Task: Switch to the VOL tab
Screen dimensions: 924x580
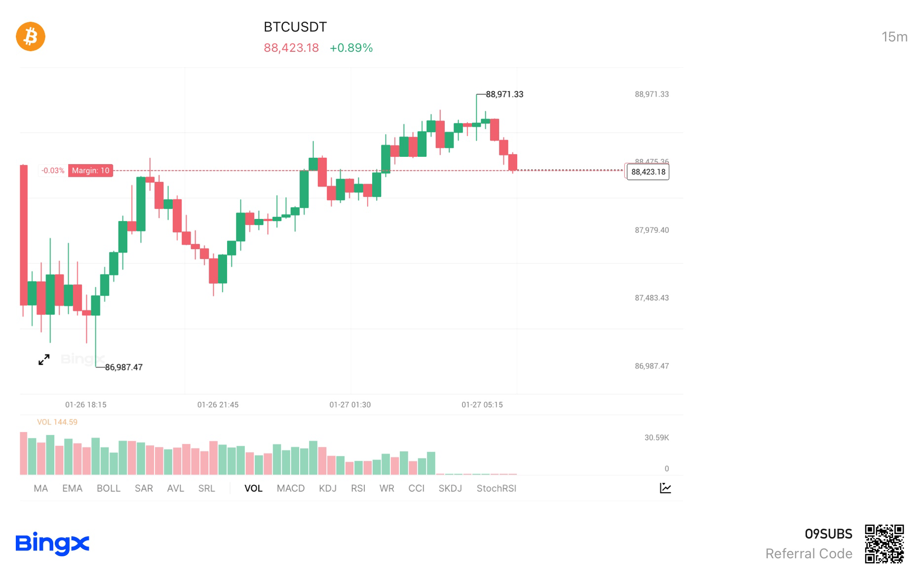Action: (x=253, y=488)
